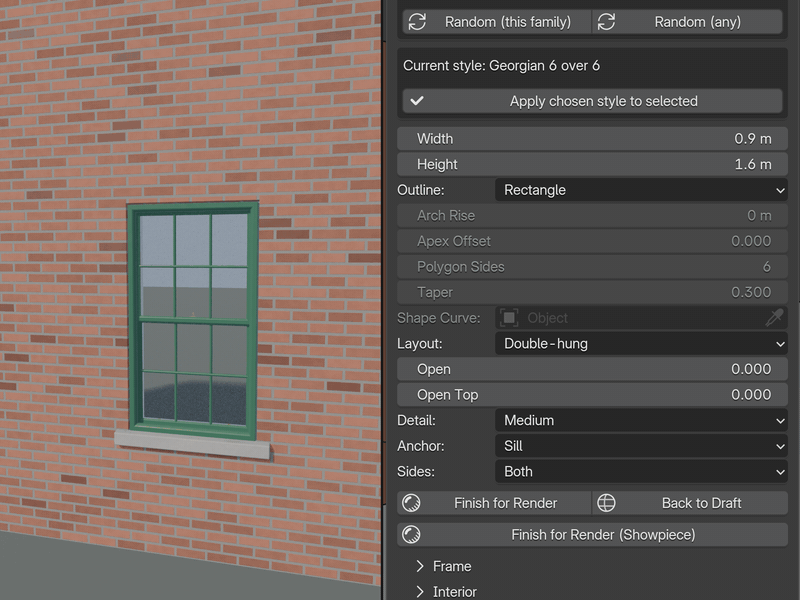Open the Outline dropdown set to Rectangle

tap(641, 190)
